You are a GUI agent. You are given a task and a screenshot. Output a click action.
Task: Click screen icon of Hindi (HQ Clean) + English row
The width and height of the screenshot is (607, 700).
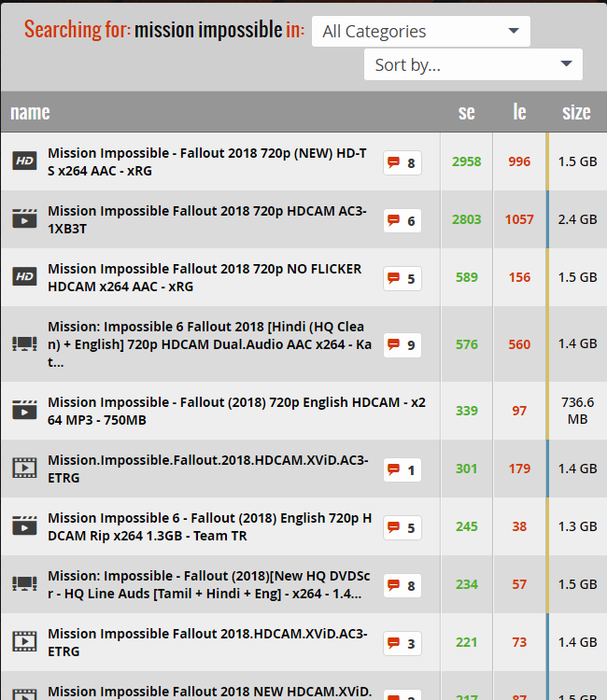tap(24, 343)
